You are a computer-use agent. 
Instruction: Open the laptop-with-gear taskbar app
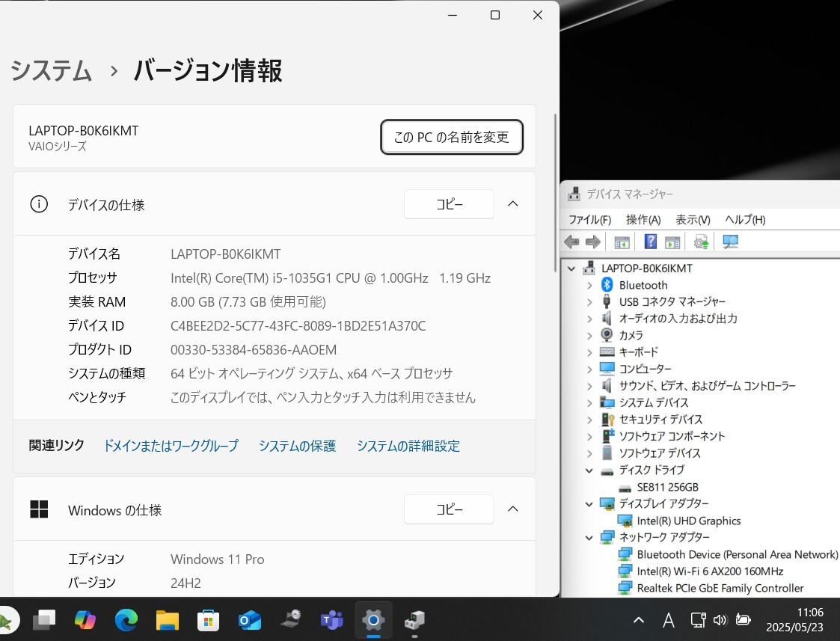pos(291,619)
